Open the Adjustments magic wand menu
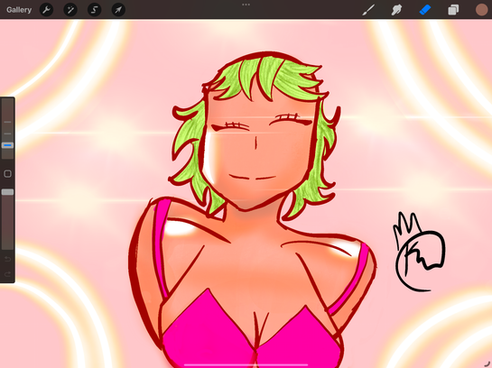The width and height of the screenshot is (492, 368). [x=70, y=10]
